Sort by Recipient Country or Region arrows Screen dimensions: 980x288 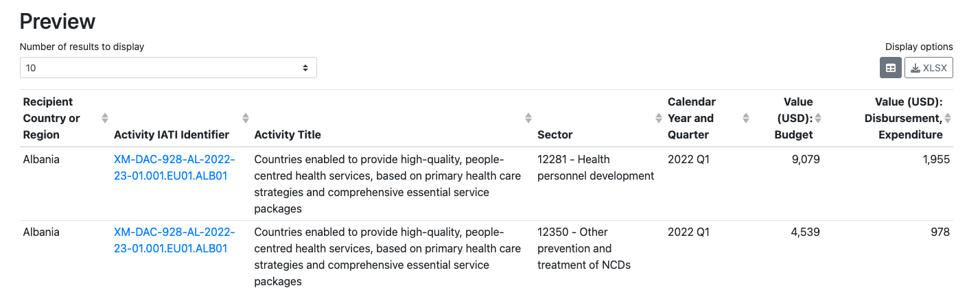[x=105, y=118]
